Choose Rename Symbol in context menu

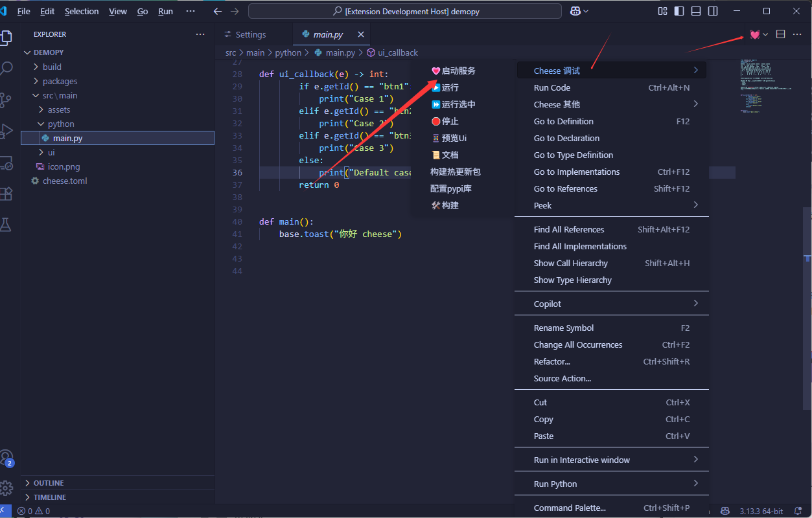612,328
